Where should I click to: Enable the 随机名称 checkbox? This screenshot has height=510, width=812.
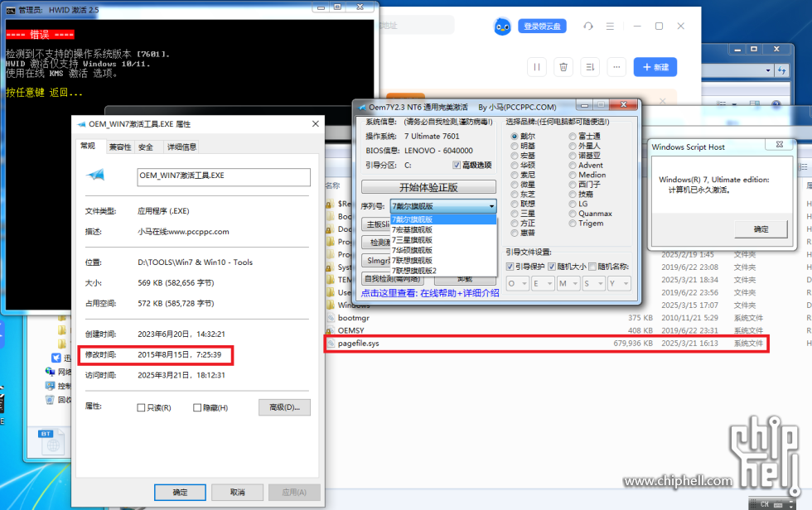(x=592, y=267)
